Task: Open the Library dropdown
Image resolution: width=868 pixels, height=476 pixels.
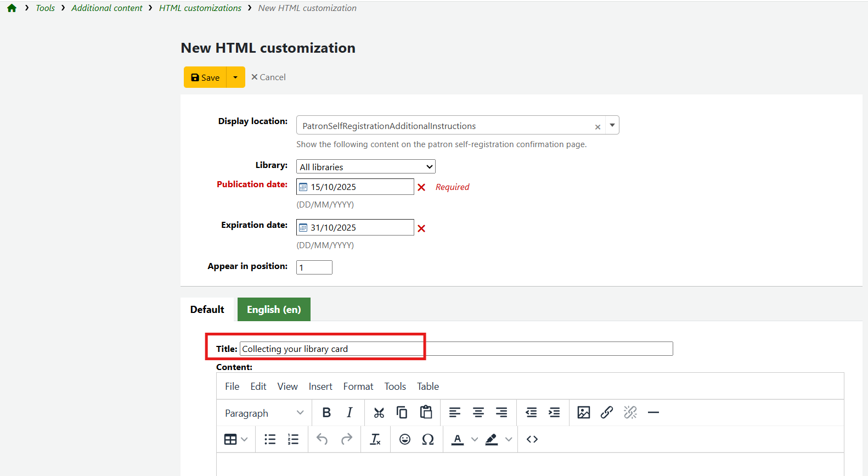Action: tap(365, 167)
